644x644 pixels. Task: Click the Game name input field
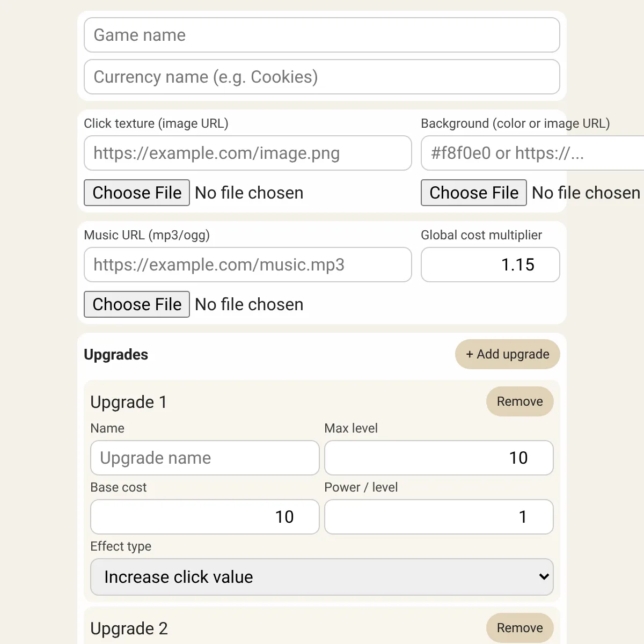[x=322, y=35]
